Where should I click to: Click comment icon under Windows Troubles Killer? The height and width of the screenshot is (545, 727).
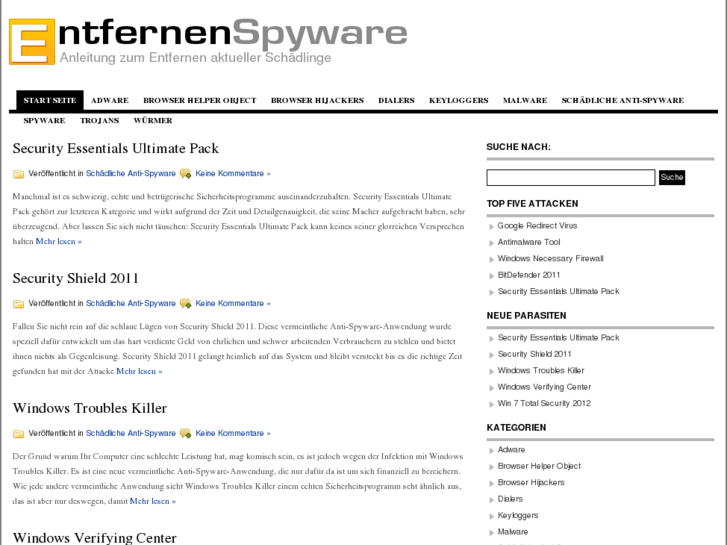pyautogui.click(x=185, y=434)
